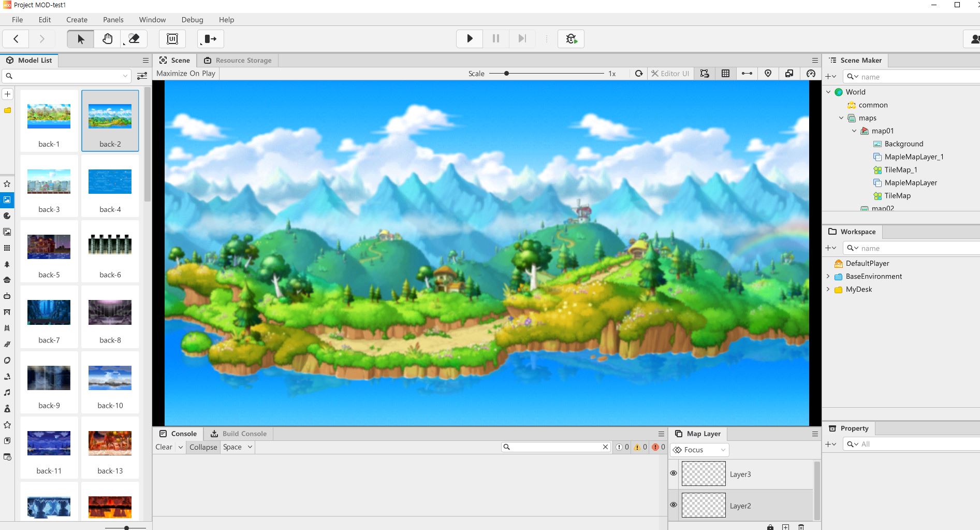Click the location pin icon in Scene toolbar
The height and width of the screenshot is (530, 980).
click(x=768, y=74)
